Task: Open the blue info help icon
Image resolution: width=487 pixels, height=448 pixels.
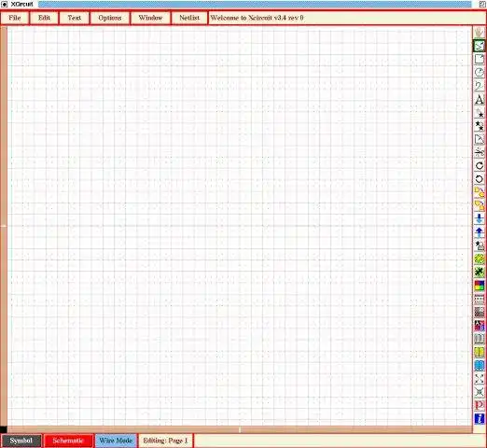Action: pyautogui.click(x=480, y=418)
